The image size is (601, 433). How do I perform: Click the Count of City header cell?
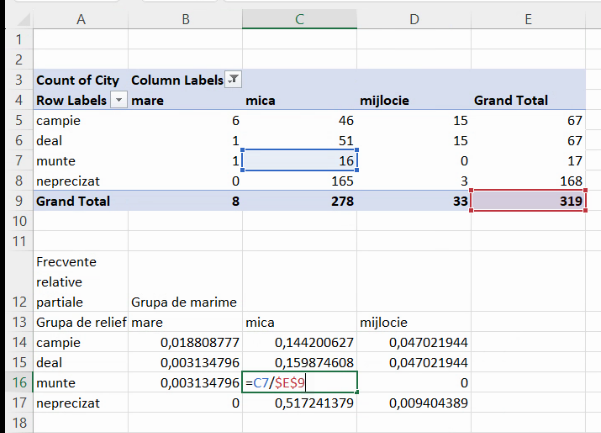point(79,80)
